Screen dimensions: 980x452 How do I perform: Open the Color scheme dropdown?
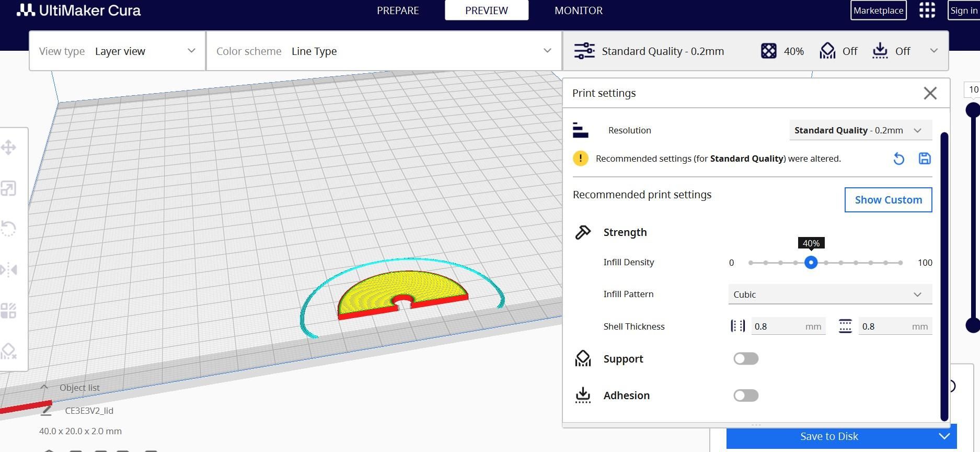[x=384, y=51]
